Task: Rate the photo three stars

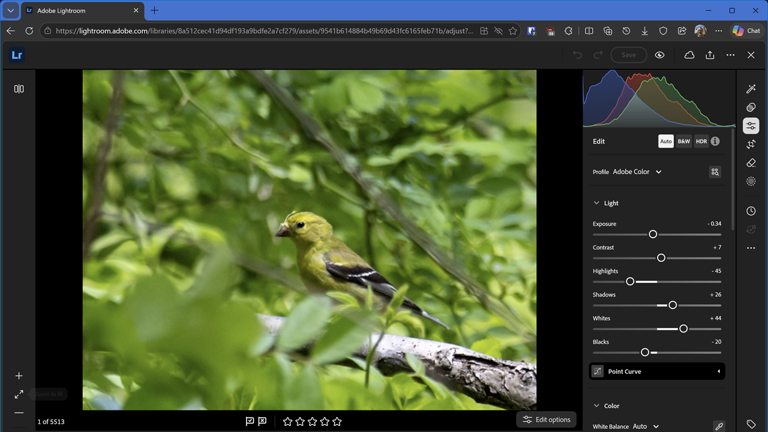Action: coord(312,421)
